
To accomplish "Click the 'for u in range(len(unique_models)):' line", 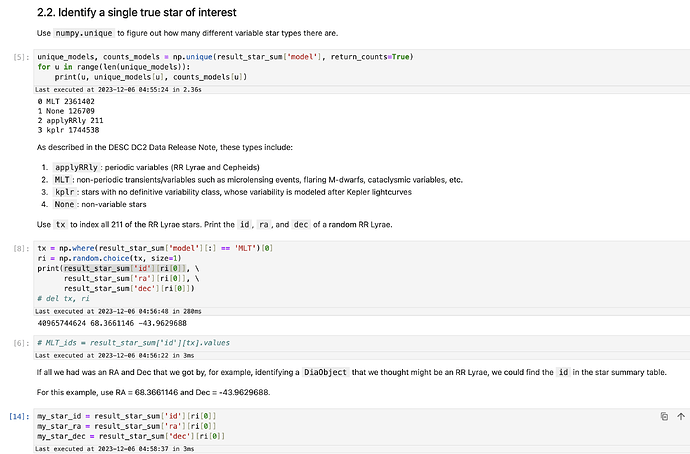I will point(114,67).
